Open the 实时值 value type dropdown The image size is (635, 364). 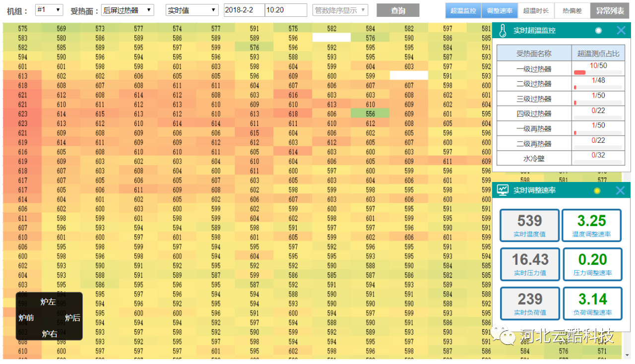coord(192,10)
